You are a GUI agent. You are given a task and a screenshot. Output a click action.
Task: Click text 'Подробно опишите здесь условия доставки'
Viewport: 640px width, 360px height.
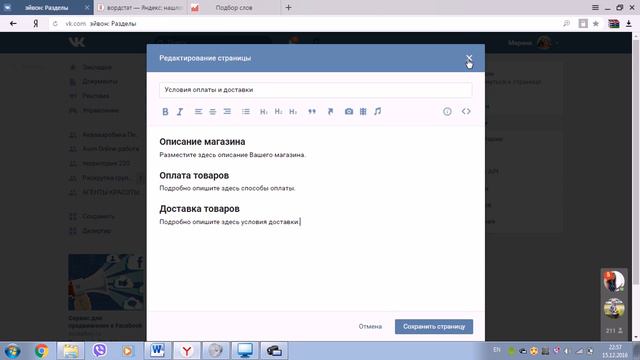click(229, 222)
